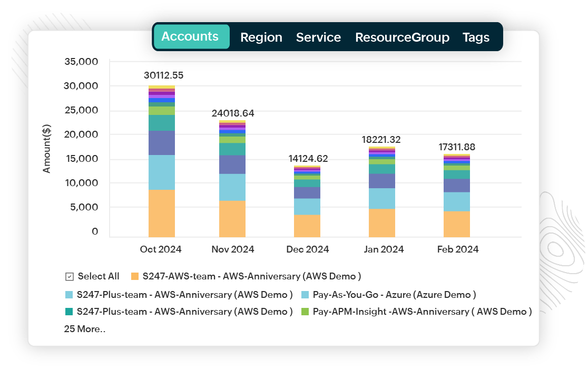Image resolution: width=588 pixels, height=368 pixels.
Task: Click the Dec 2024 axis label
Action: 307,249
